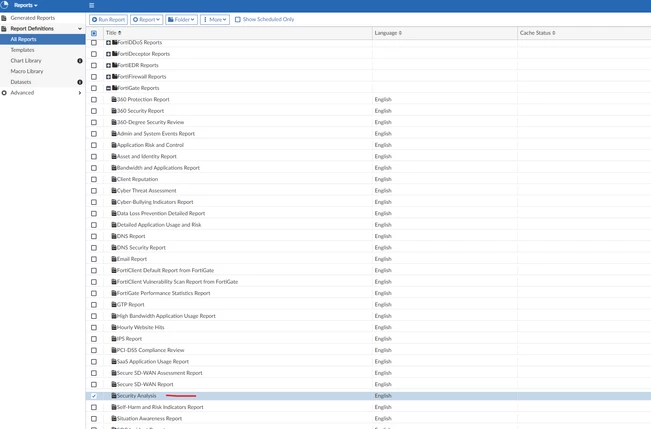Toggle the hamburger sidebar menu icon
The height and width of the screenshot is (429, 651).
(91, 5)
